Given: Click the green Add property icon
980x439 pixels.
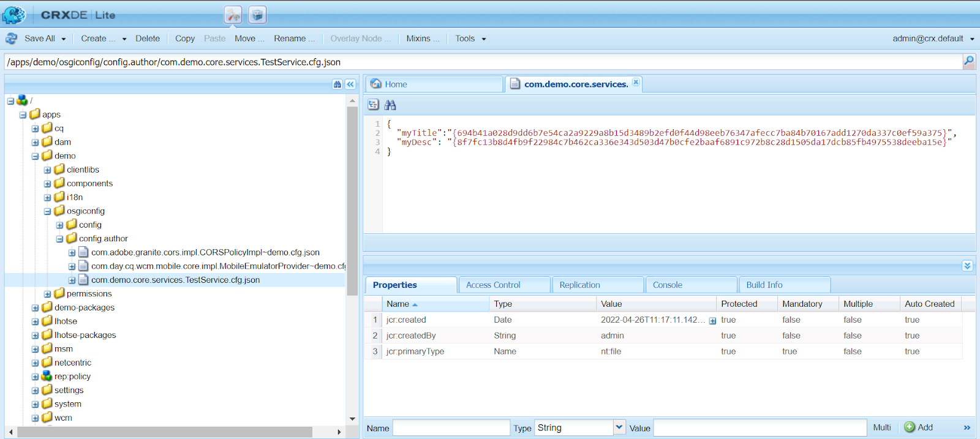Looking at the screenshot, I should [910, 427].
